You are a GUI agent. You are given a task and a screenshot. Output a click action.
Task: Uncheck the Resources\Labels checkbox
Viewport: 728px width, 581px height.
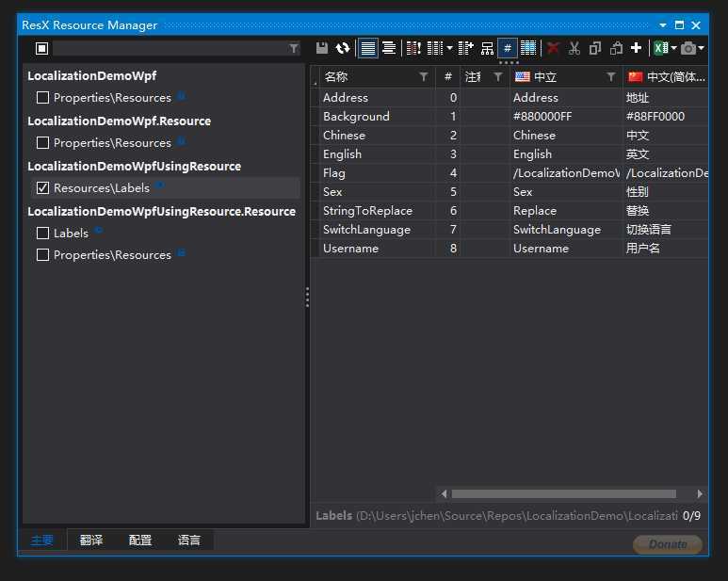42,188
